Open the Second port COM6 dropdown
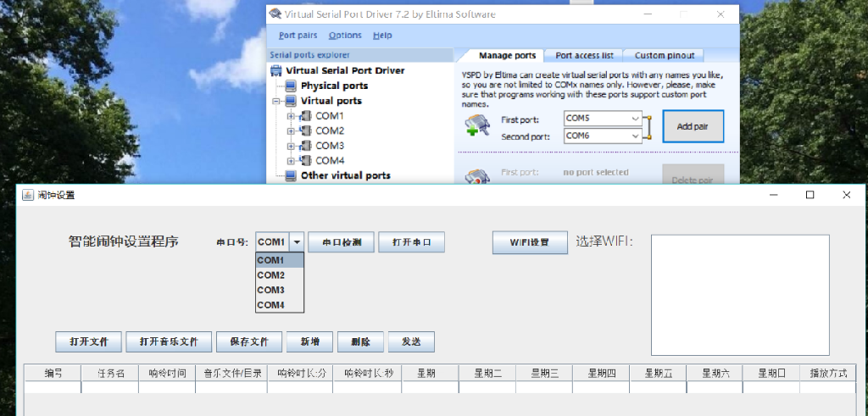 point(635,136)
